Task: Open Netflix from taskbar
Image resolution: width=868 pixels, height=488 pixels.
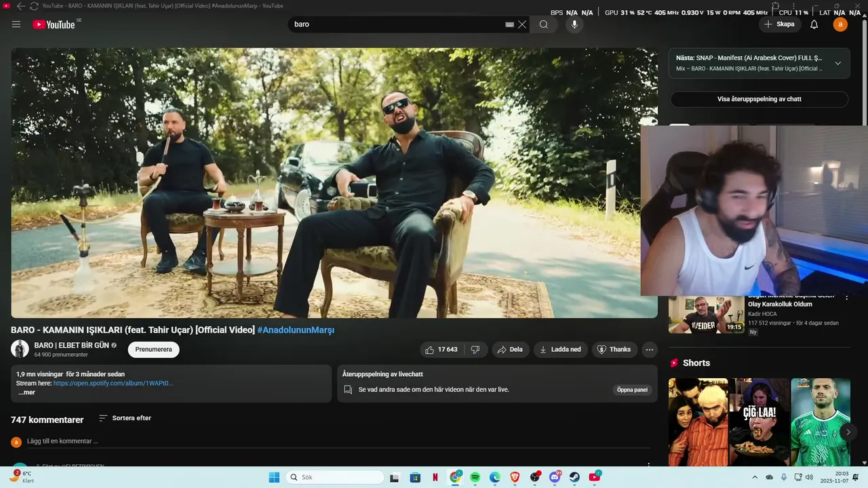Action: click(x=435, y=477)
